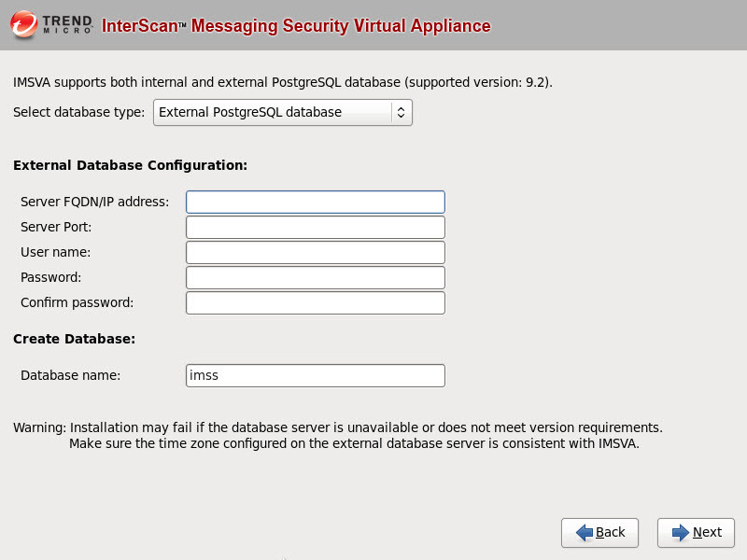Screen dimensions: 747x560
Task: Click the Password input field
Action: (x=315, y=277)
